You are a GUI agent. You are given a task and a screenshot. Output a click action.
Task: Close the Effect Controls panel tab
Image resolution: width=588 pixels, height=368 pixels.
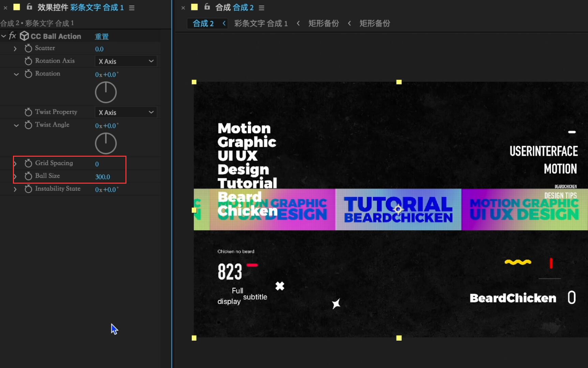pos(5,7)
